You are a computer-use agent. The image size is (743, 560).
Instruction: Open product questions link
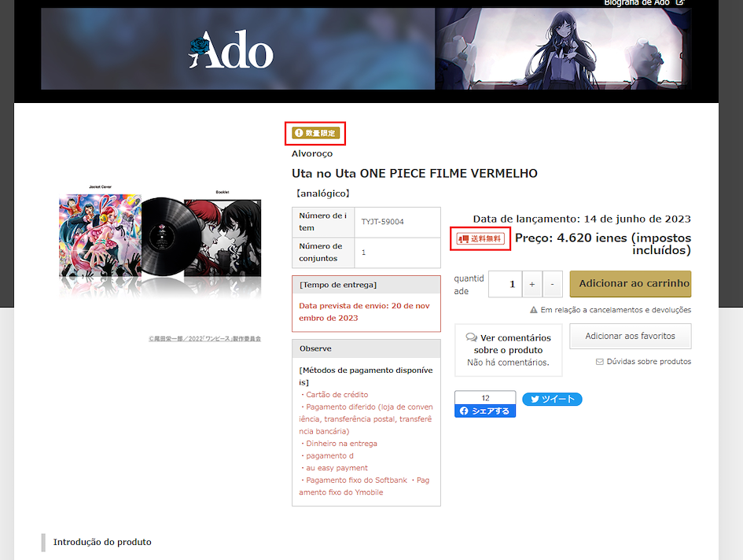pyautogui.click(x=643, y=361)
